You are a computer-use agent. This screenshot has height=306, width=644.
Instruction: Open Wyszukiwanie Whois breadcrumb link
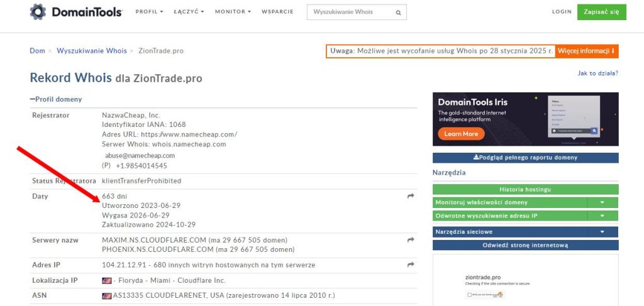click(92, 51)
